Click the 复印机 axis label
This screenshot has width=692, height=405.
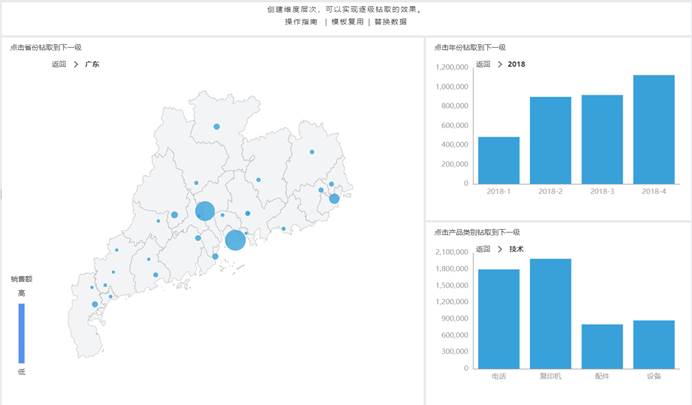click(x=550, y=376)
